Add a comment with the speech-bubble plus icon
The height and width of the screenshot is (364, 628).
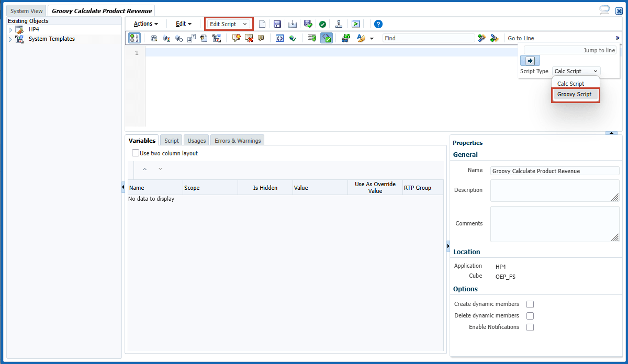coord(236,38)
